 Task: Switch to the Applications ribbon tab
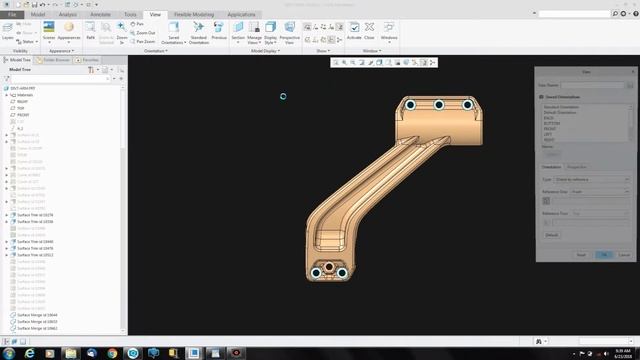coord(241,14)
